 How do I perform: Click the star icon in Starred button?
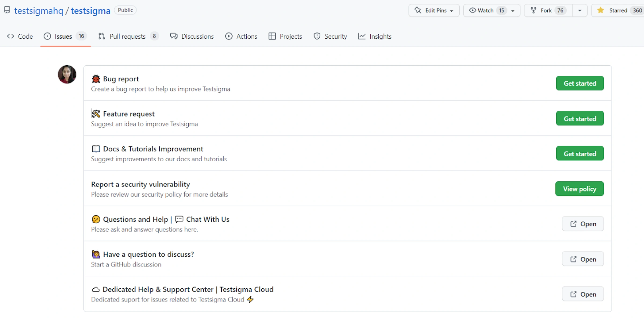601,10
